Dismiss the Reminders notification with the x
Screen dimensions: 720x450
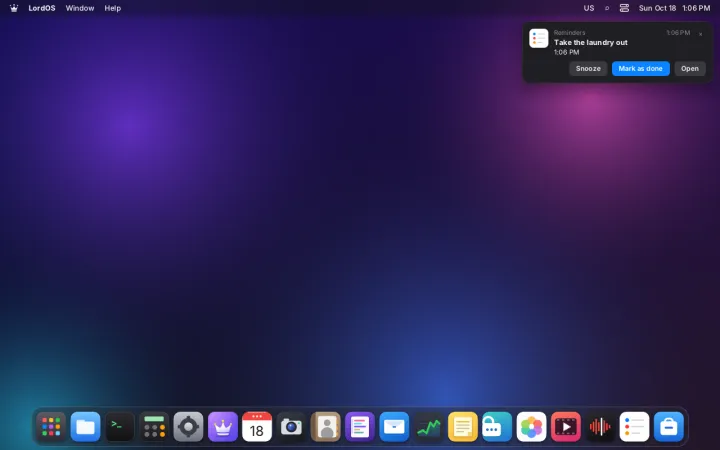point(700,34)
